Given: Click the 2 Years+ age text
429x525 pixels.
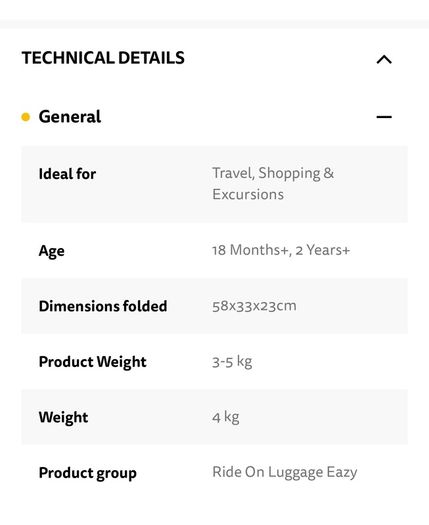Looking at the screenshot, I should tap(323, 250).
